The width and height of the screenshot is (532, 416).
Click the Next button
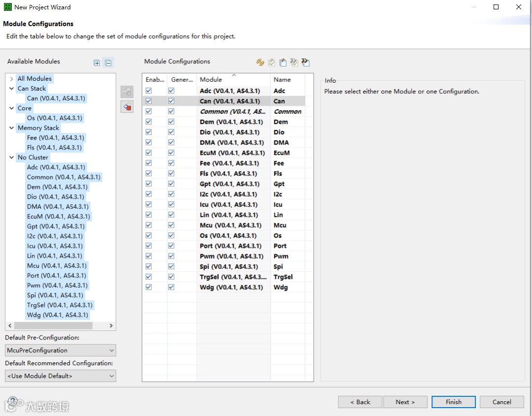pyautogui.click(x=405, y=402)
